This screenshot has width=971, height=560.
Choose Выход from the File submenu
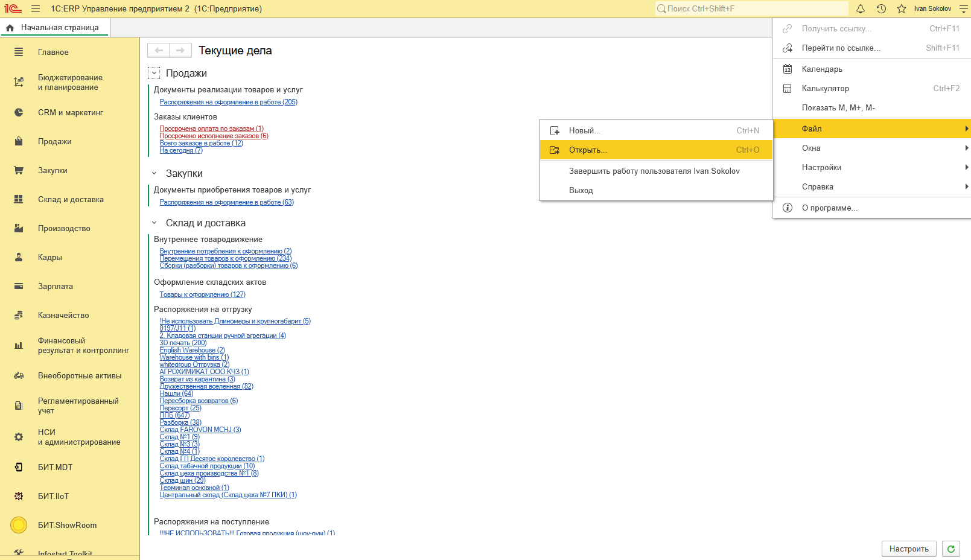(581, 191)
